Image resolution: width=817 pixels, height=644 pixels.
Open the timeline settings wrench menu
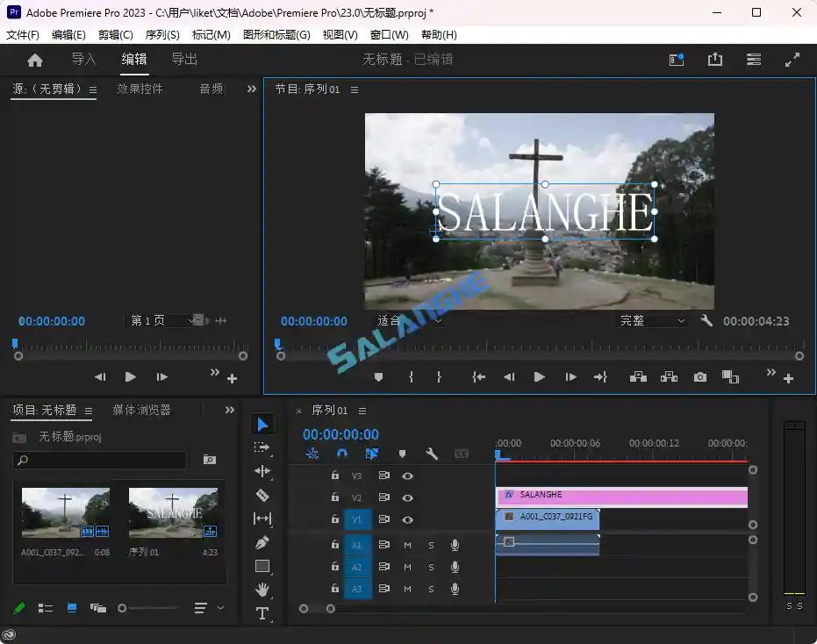point(431,454)
